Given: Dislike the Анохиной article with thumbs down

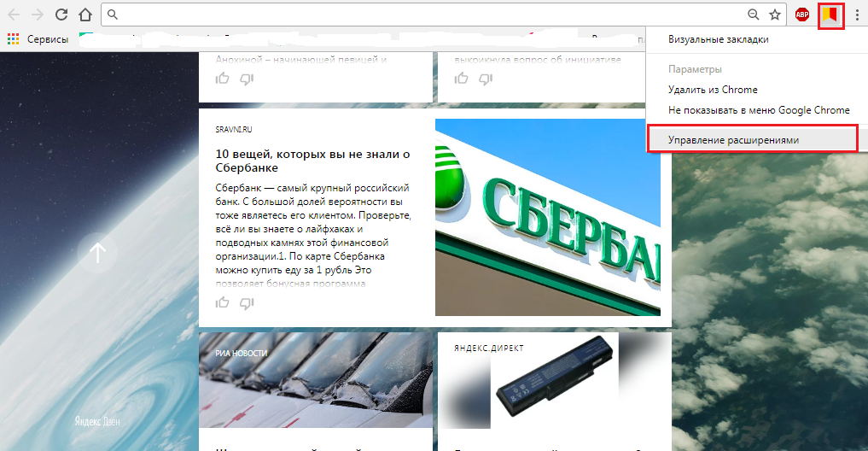Looking at the screenshot, I should [247, 79].
